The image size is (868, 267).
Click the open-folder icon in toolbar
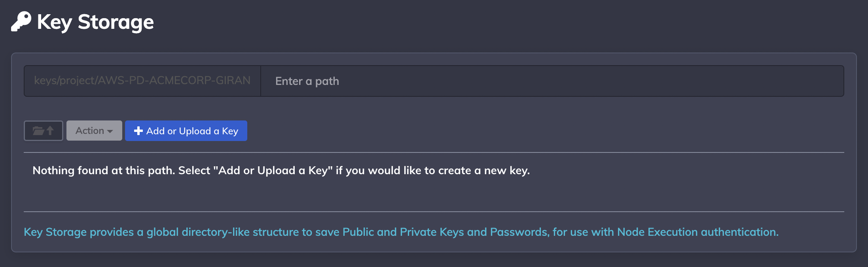[x=38, y=131]
